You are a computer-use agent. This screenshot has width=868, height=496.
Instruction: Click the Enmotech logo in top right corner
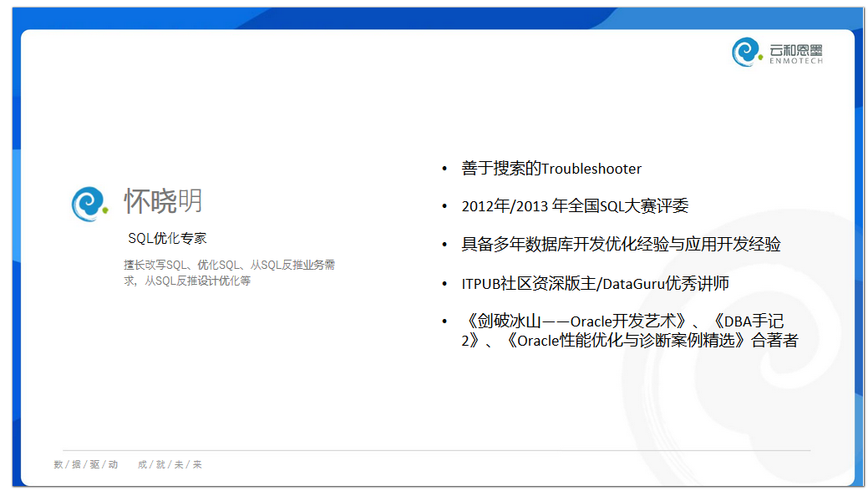point(777,52)
